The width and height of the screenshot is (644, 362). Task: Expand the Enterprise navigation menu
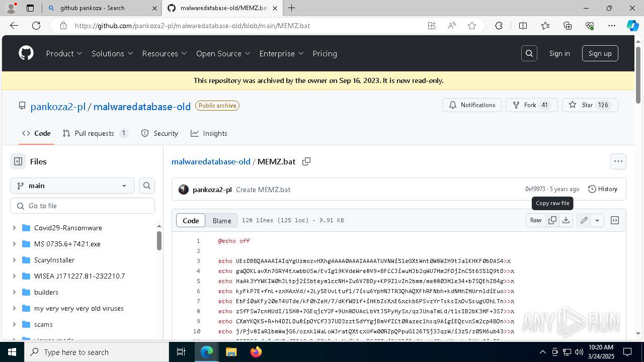[x=282, y=53]
